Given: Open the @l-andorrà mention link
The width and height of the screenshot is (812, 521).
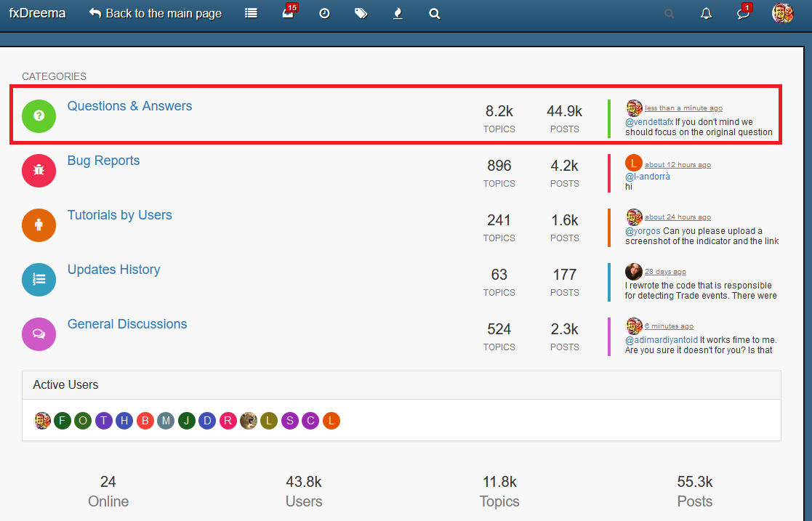Looking at the screenshot, I should point(648,177).
